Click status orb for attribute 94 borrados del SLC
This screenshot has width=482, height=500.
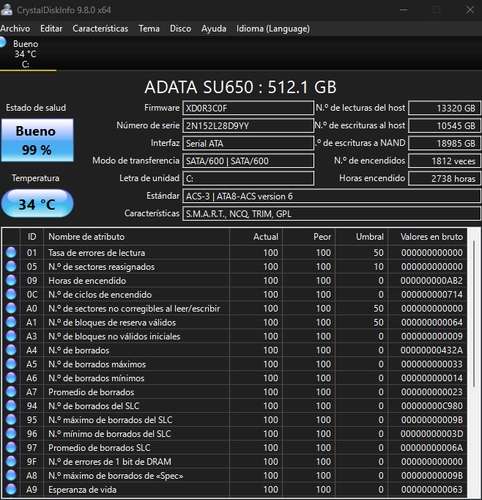point(11,406)
